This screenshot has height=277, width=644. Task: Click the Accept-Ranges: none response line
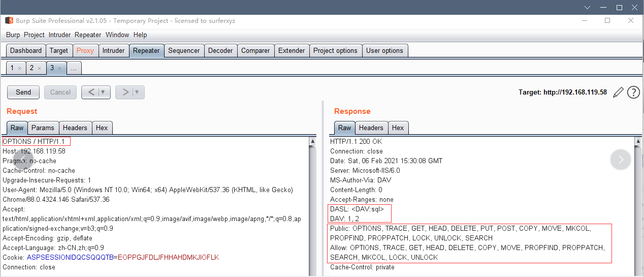coord(362,199)
